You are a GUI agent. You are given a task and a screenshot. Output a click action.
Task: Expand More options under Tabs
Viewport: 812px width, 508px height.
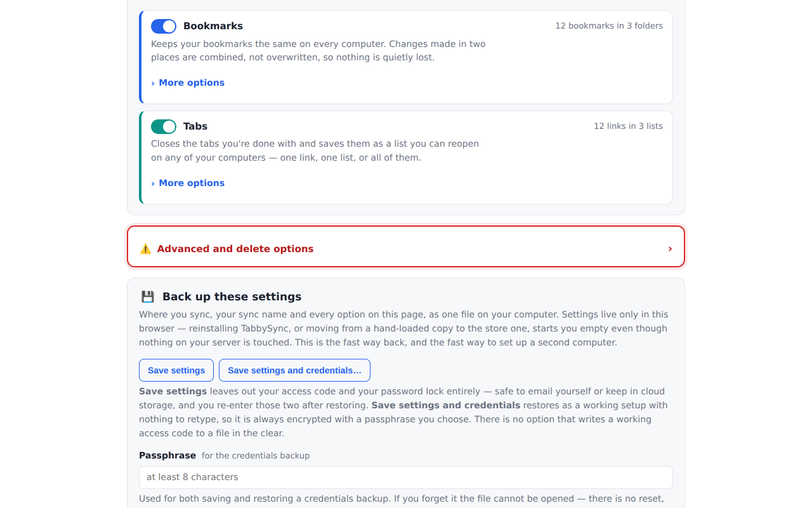click(x=188, y=183)
